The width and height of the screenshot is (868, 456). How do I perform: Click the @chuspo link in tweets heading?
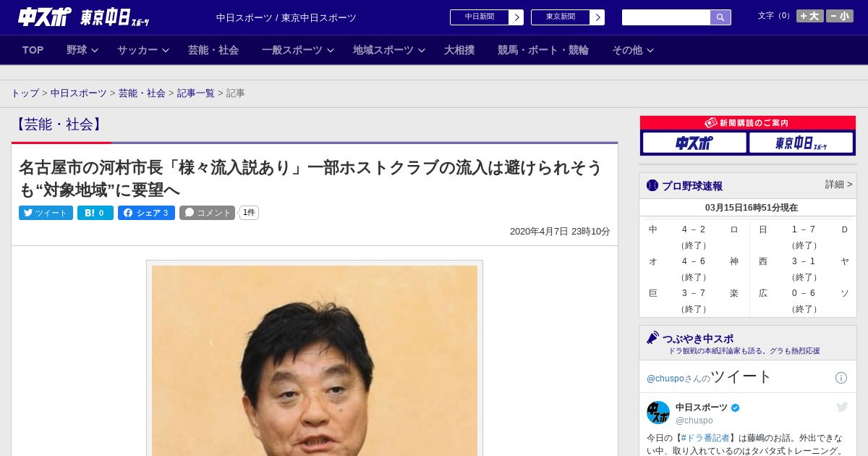665,379
